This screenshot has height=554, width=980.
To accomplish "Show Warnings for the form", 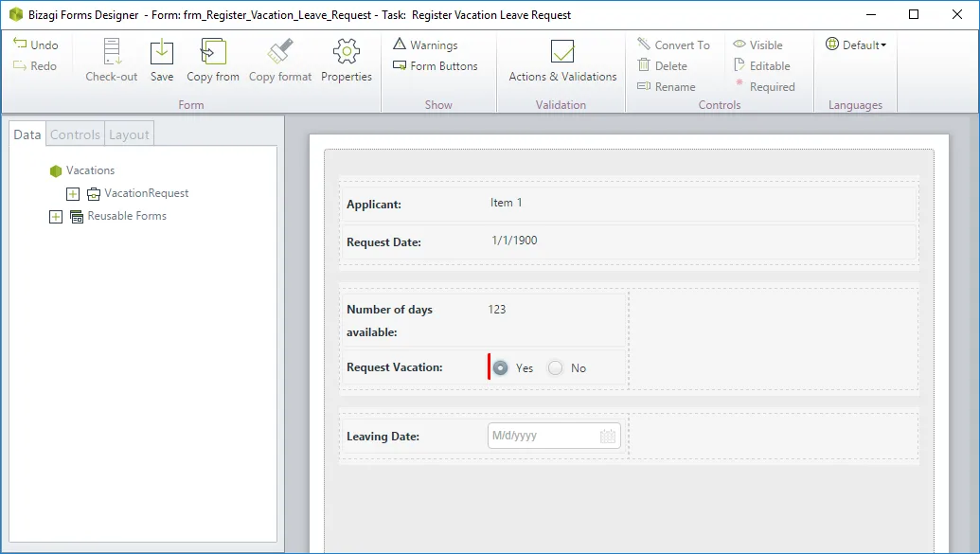I will (x=426, y=45).
